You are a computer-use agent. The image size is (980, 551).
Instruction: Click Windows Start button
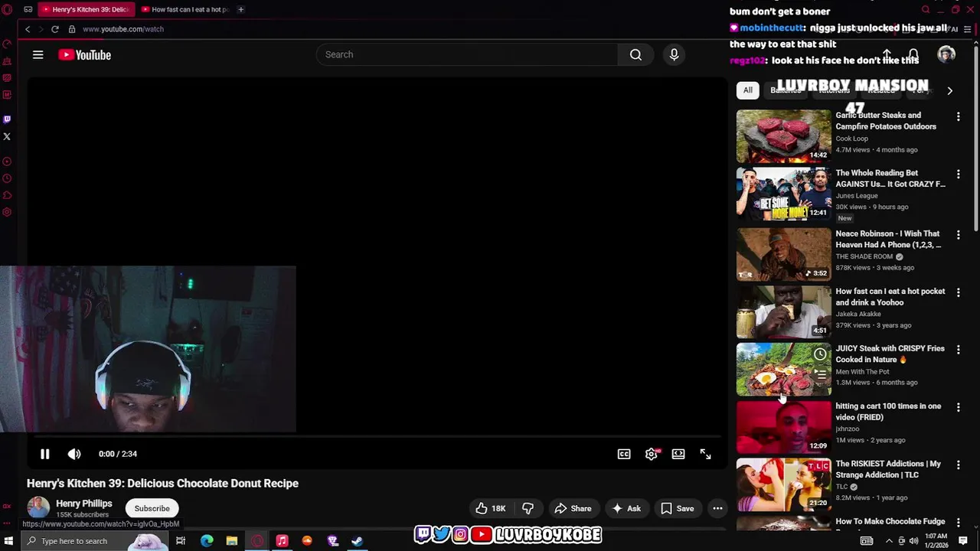click(10, 541)
